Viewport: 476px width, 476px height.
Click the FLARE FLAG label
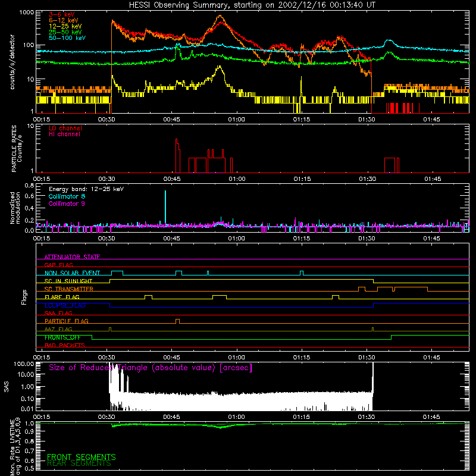tap(62, 297)
